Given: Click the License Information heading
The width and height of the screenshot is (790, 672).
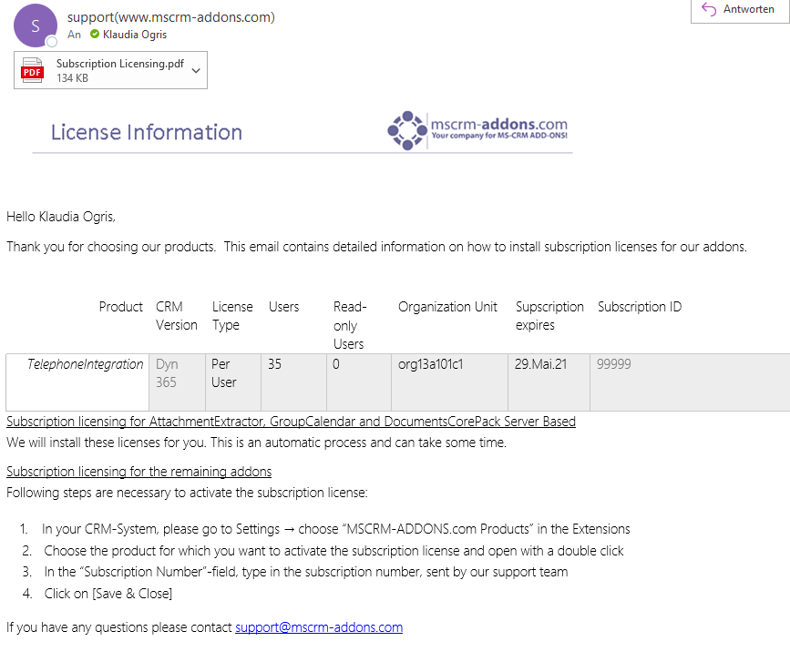Looking at the screenshot, I should (147, 132).
